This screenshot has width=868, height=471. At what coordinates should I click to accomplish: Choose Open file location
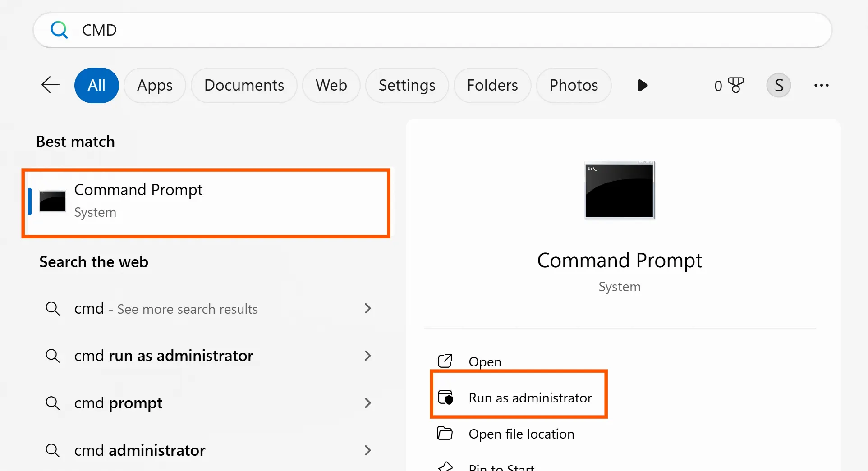(521, 434)
